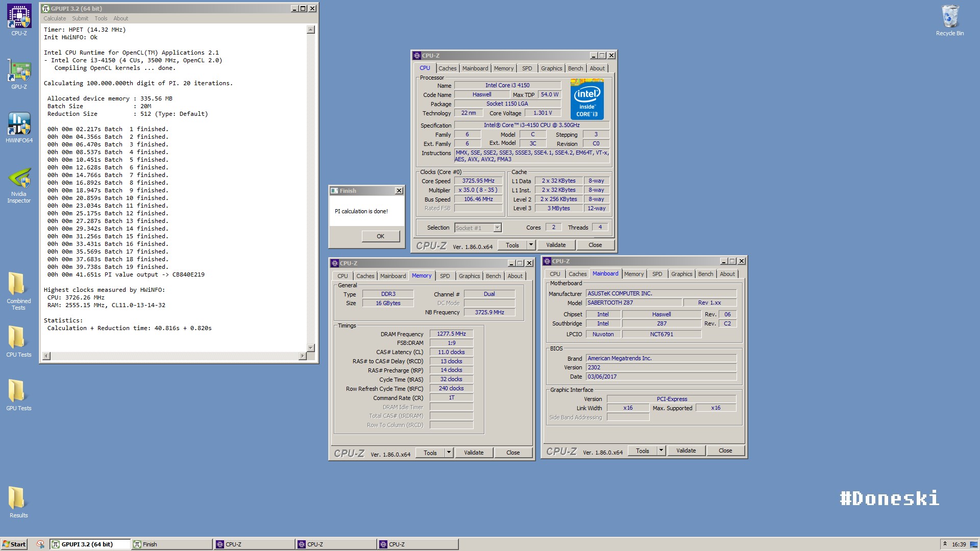Screen dimensions: 980x551
Task: Click the title icon of CPU-Z Memory window
Action: 335,263
